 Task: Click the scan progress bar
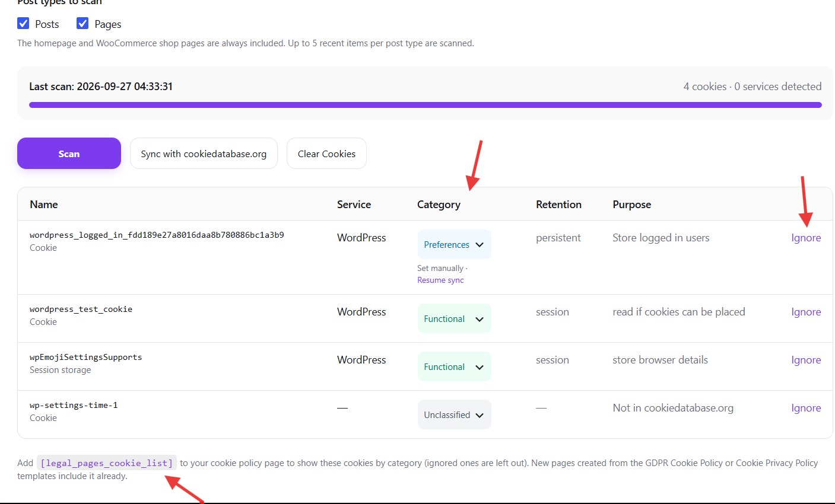click(425, 105)
